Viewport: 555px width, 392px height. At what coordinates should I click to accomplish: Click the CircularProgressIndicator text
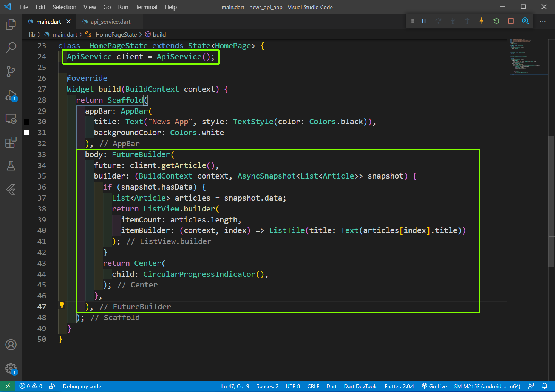click(x=199, y=274)
